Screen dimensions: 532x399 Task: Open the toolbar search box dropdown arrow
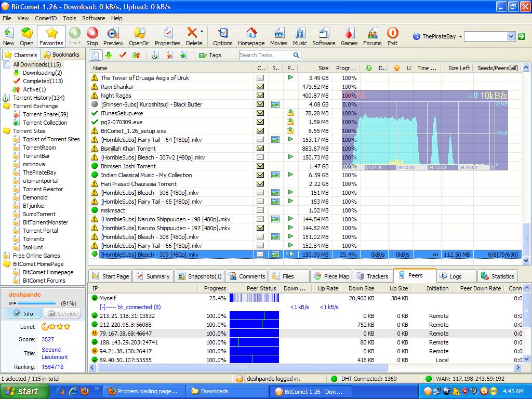coord(510,36)
